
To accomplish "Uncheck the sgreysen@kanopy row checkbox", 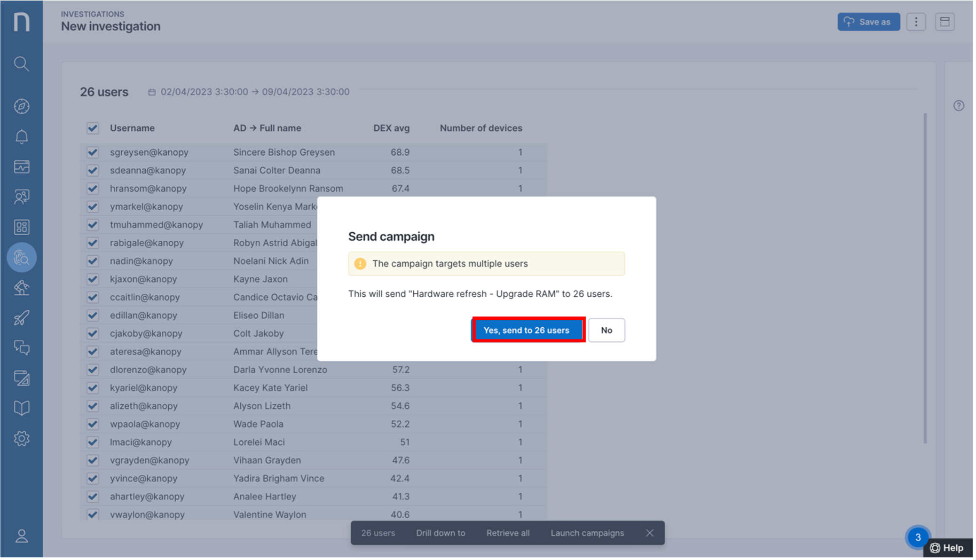I will point(93,152).
